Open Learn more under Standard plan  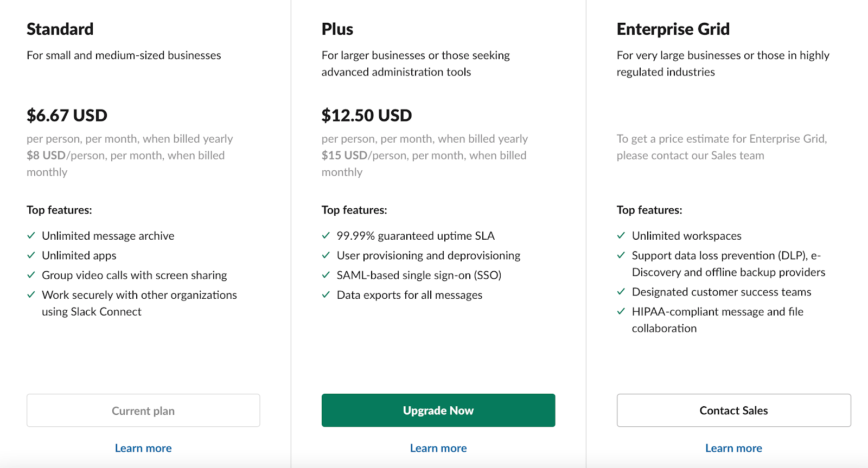coord(143,448)
